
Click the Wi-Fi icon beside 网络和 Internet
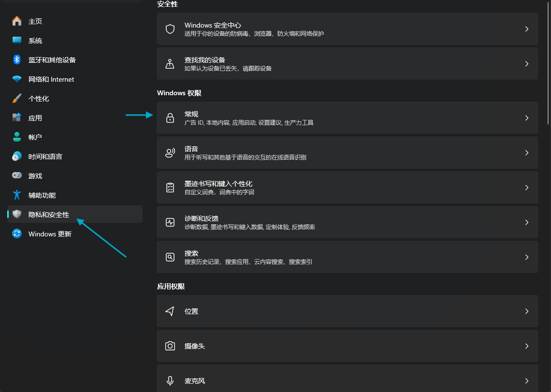point(17,79)
